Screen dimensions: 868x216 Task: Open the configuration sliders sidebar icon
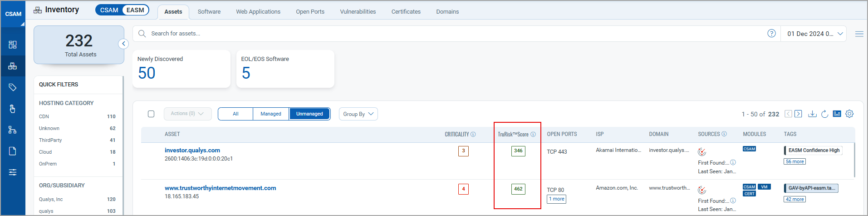pyautogui.click(x=13, y=172)
